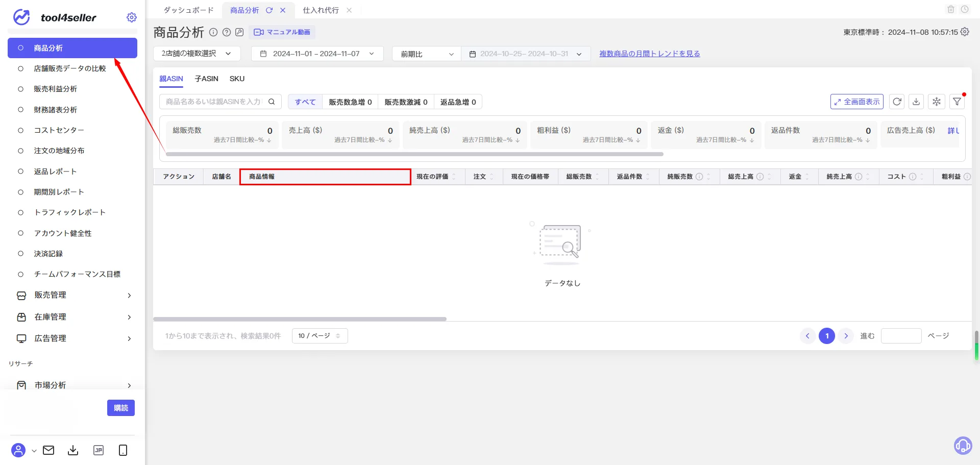
Task: Open the 2024-11-01 date range picker
Action: click(x=317, y=54)
